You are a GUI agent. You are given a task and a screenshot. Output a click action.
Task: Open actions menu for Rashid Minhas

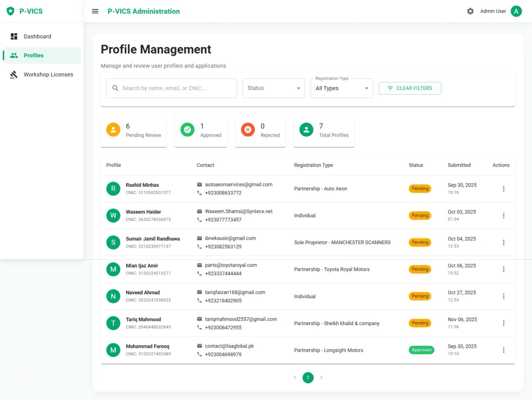504,189
